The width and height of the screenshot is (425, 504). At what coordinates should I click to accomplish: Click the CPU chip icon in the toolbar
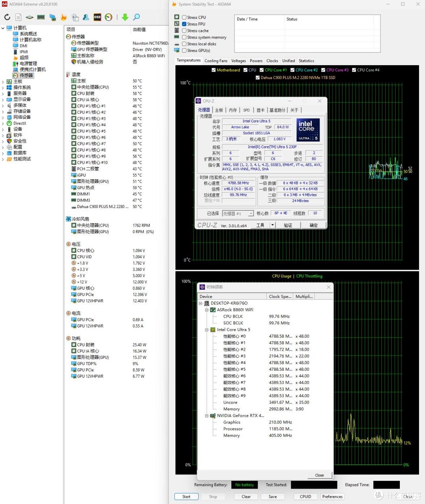tap(30, 17)
